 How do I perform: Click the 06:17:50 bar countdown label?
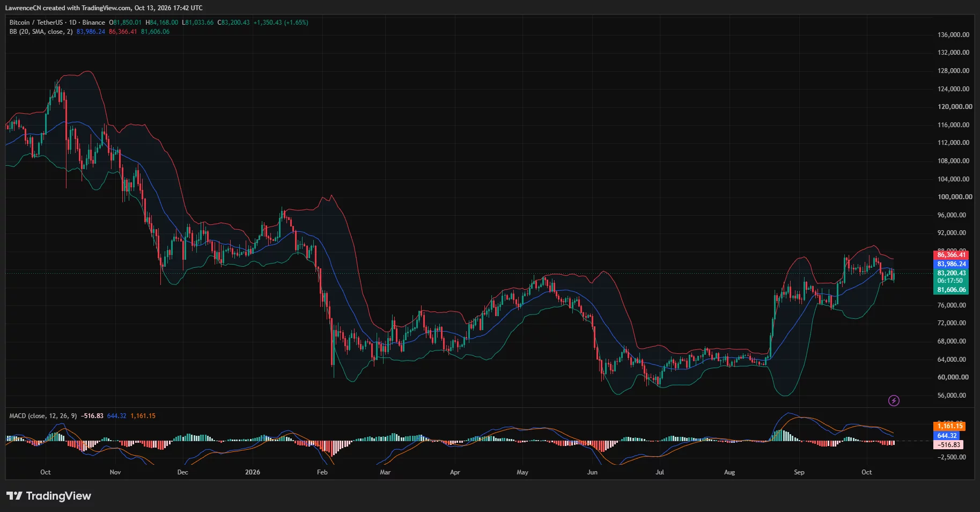[x=949, y=281]
